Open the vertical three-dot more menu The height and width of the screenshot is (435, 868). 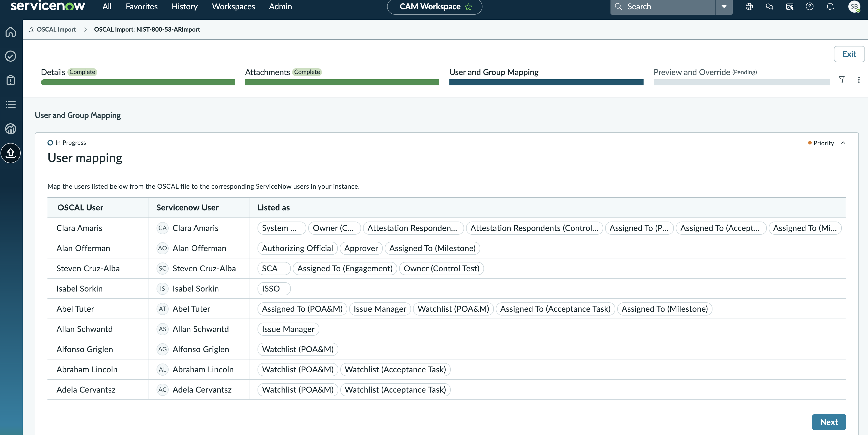coord(859,80)
